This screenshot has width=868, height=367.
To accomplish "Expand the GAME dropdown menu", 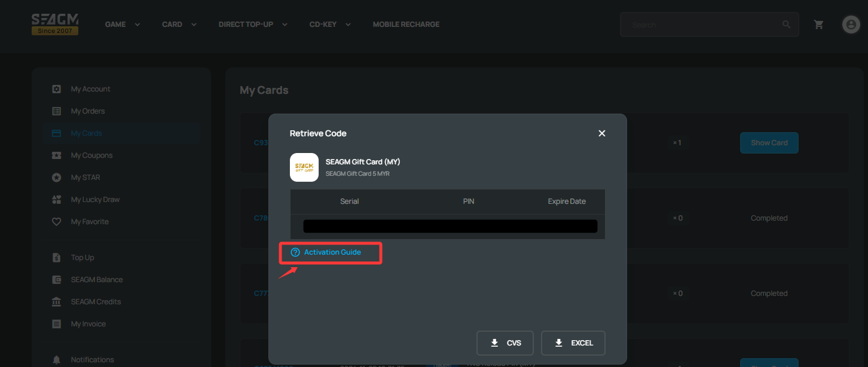I will tap(123, 25).
